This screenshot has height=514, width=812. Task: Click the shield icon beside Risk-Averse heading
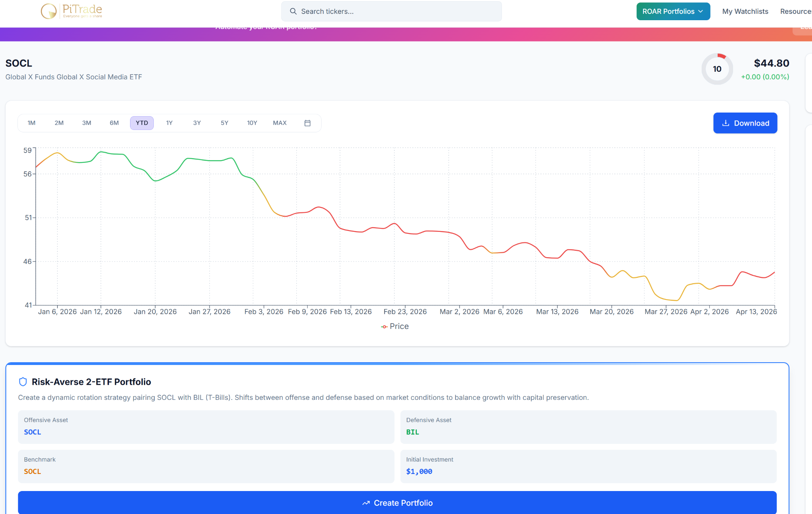point(23,382)
